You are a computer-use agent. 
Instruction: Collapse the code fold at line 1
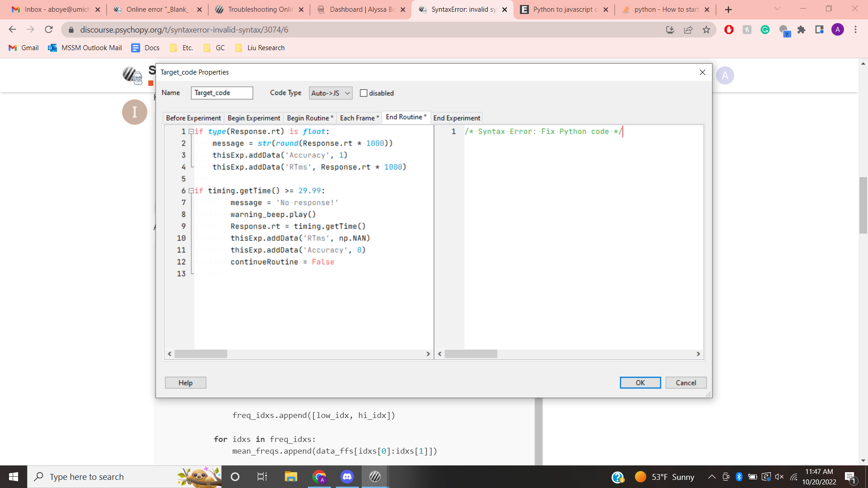(x=191, y=131)
